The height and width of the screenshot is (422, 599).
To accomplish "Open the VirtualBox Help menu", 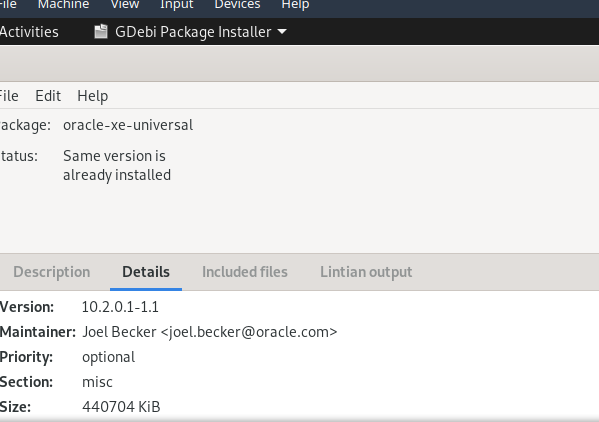I will [x=295, y=5].
